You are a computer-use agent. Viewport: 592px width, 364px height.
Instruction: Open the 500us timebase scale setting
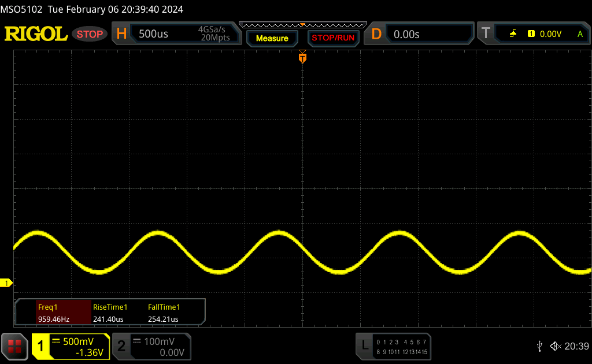pos(154,34)
